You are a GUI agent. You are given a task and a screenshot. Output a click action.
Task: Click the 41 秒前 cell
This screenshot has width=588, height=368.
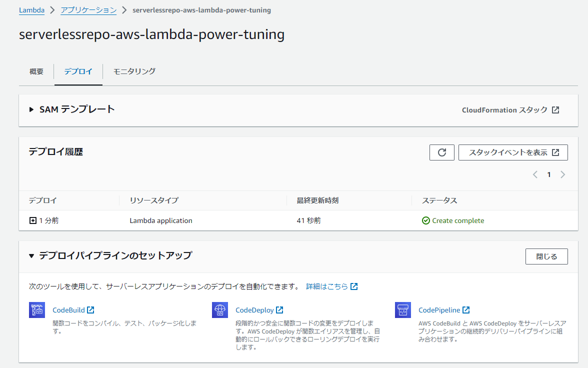(308, 220)
